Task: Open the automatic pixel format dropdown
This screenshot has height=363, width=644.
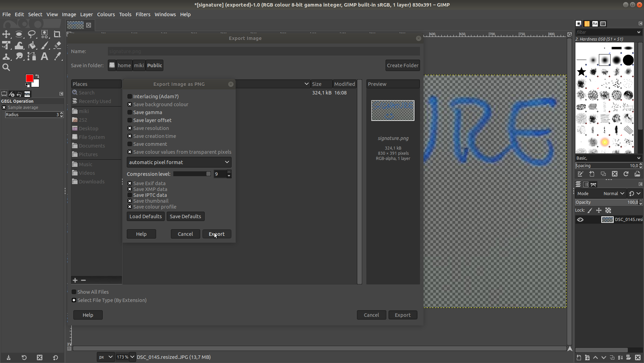Action: pyautogui.click(x=179, y=162)
